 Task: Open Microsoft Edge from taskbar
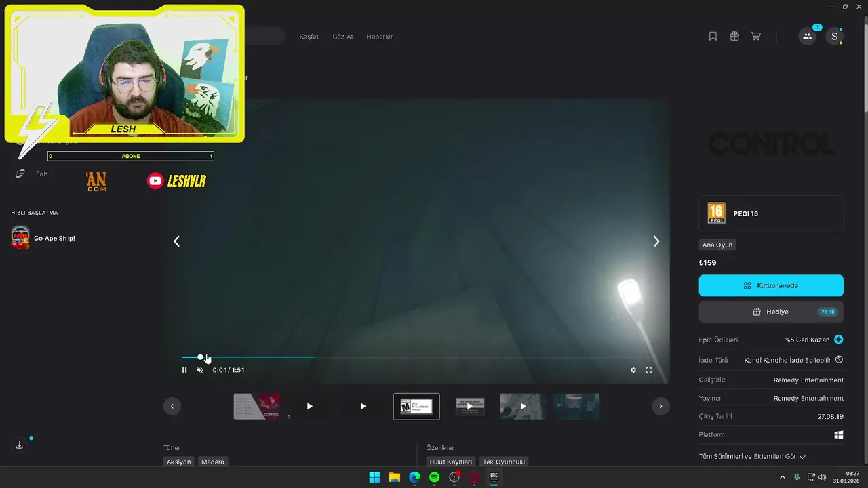[414, 477]
